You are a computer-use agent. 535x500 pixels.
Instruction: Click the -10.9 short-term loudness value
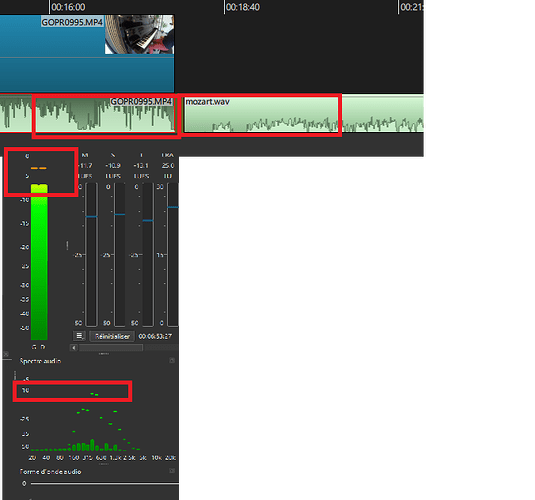point(113,166)
